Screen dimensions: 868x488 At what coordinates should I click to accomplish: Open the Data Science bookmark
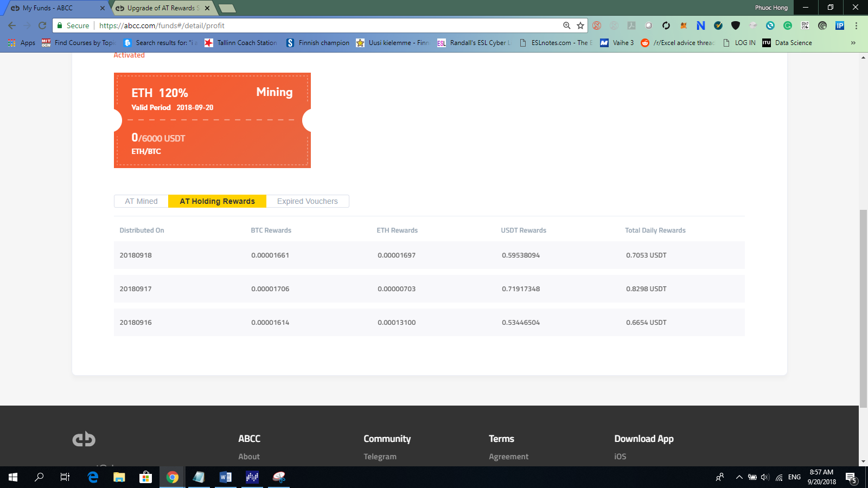click(787, 43)
